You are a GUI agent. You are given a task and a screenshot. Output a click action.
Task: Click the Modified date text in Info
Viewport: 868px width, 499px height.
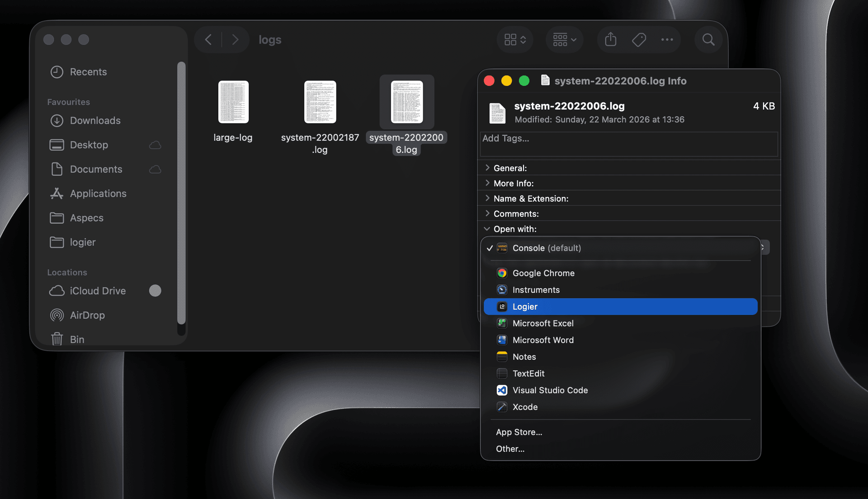pyautogui.click(x=599, y=120)
